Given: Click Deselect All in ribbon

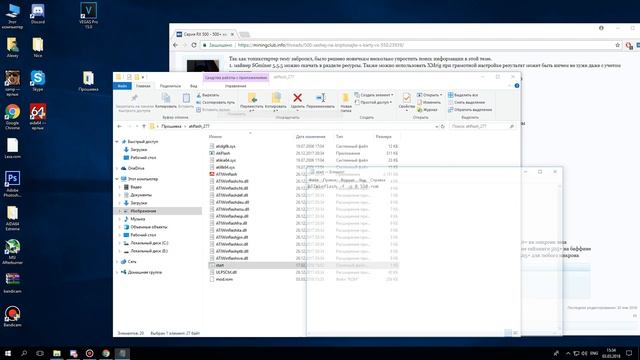Looking at the screenshot, I should click(x=467, y=102).
